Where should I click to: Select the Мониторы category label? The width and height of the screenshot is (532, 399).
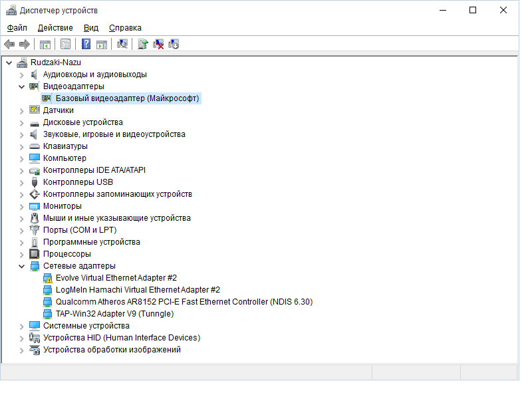coord(62,206)
